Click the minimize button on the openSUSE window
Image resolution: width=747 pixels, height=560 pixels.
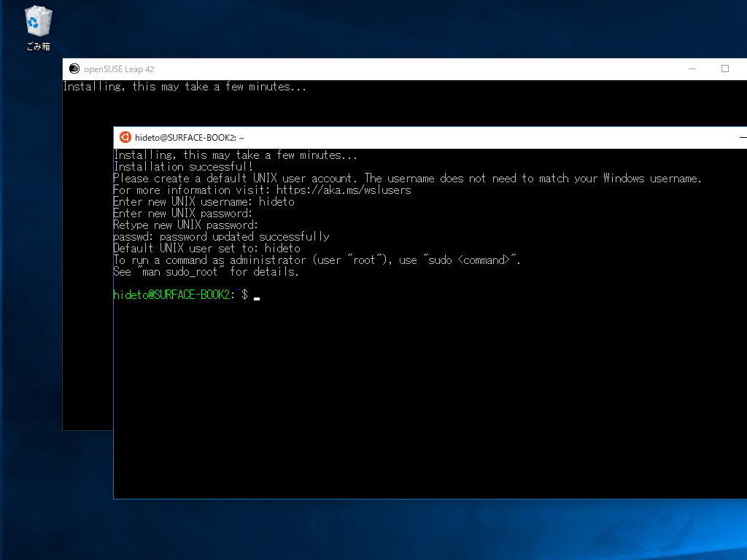tap(692, 68)
